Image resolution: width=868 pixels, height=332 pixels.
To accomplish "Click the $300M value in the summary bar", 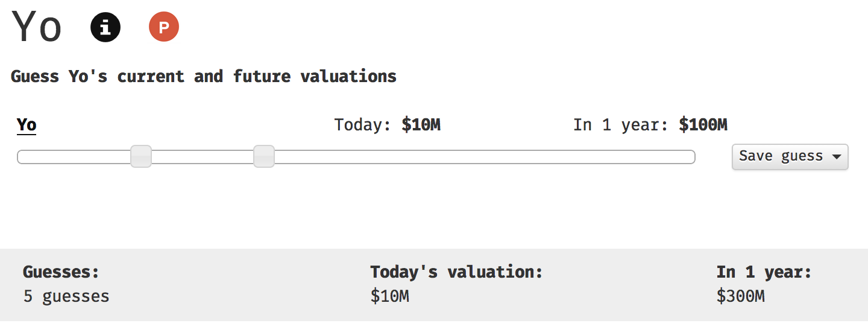I will click(740, 296).
